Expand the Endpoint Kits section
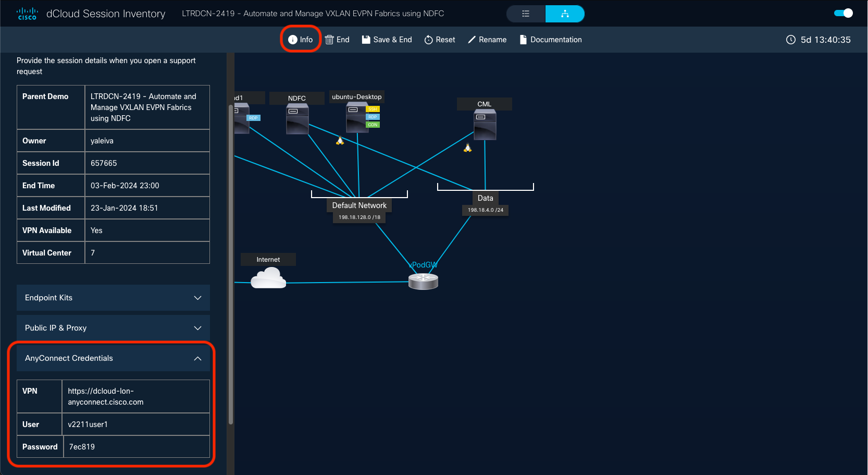 (x=113, y=298)
